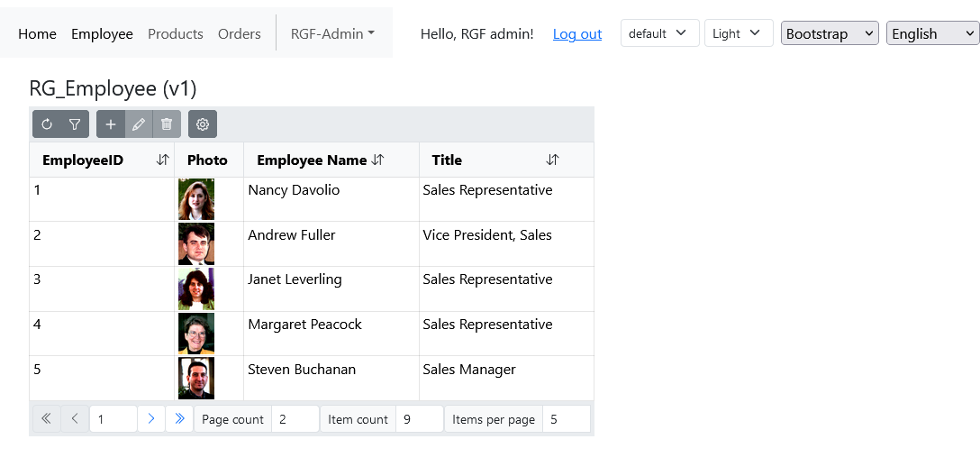The height and width of the screenshot is (476, 980).
Task: Expand the RGF-Admin dropdown menu
Action: (x=332, y=33)
